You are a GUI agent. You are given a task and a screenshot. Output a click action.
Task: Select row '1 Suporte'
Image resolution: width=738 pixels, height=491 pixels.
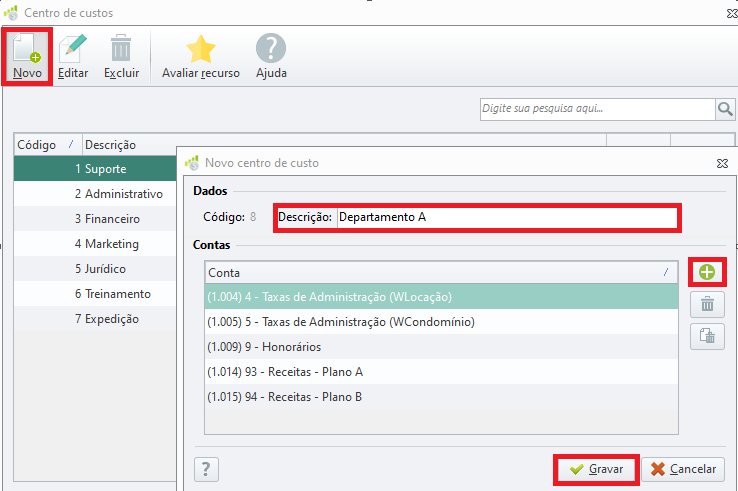click(x=95, y=169)
